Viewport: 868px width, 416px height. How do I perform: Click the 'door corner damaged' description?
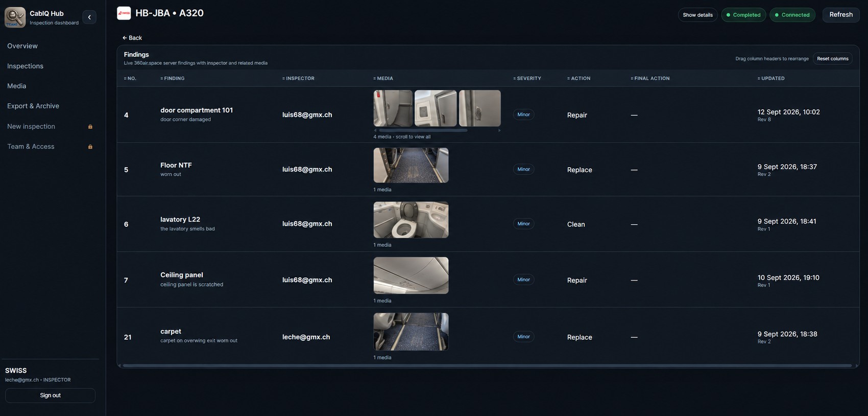185,120
